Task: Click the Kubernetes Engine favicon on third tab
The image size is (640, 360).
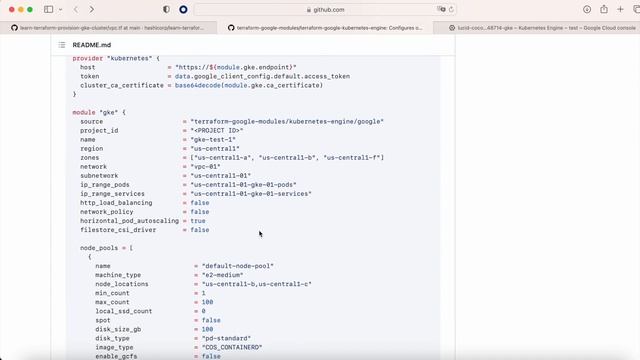Action: click(452, 28)
